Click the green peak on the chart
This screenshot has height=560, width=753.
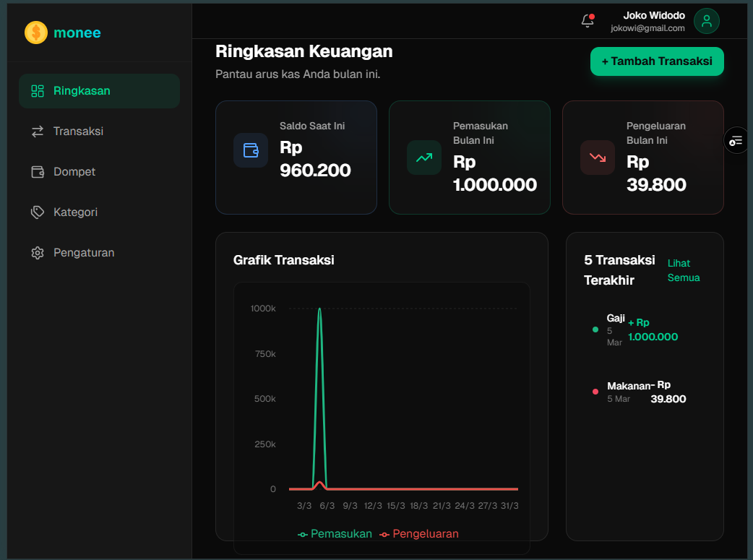click(319, 310)
